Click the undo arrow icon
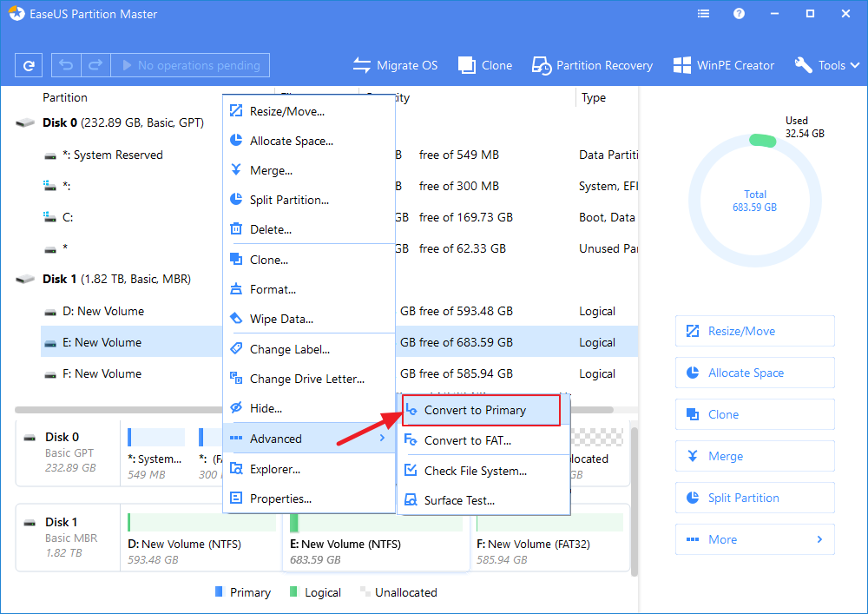Viewport: 868px width, 614px height. coord(66,65)
